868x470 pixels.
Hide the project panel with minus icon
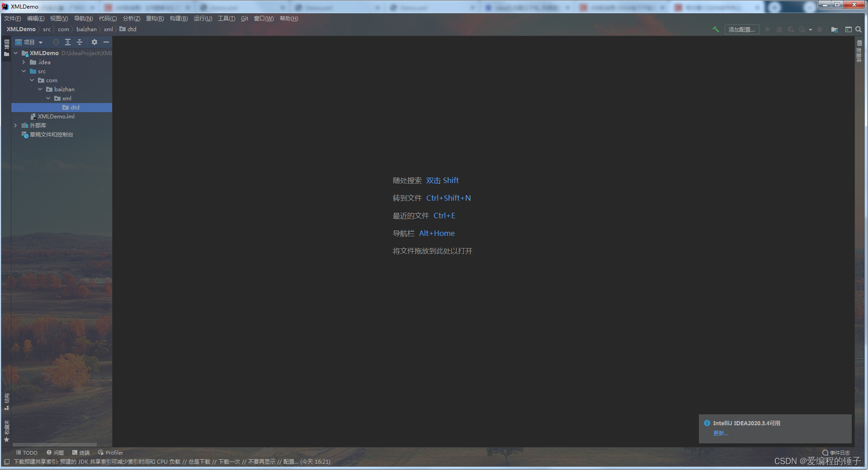106,42
